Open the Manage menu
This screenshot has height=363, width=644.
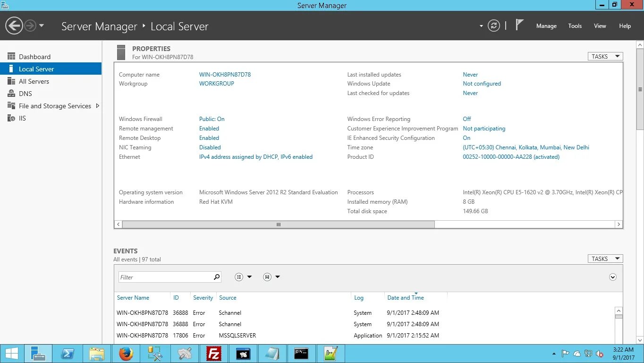546,26
